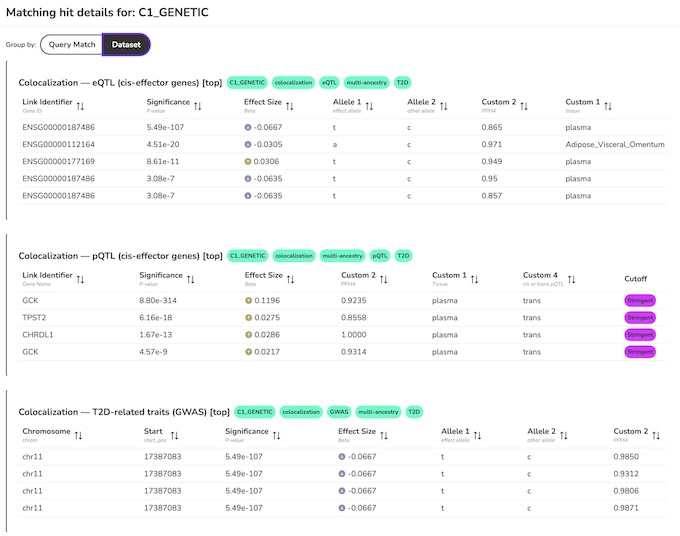
Task: Click the Cutoff column header
Action: (x=635, y=279)
